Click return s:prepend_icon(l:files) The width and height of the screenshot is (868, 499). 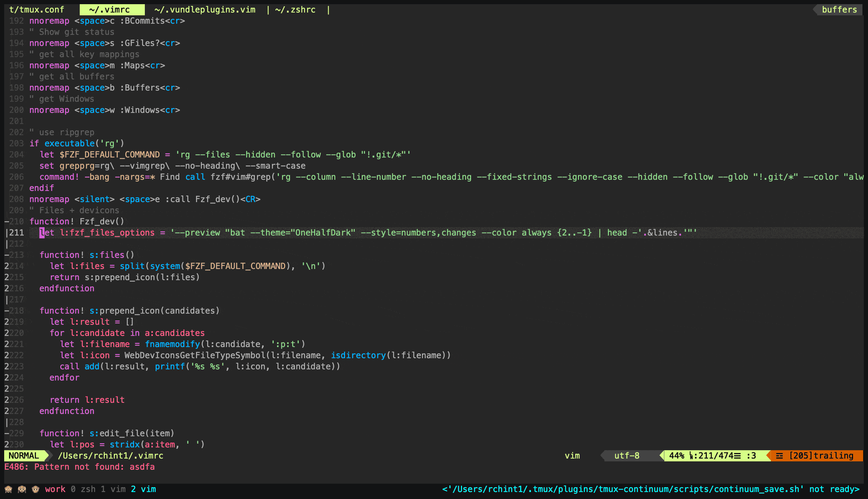point(125,277)
